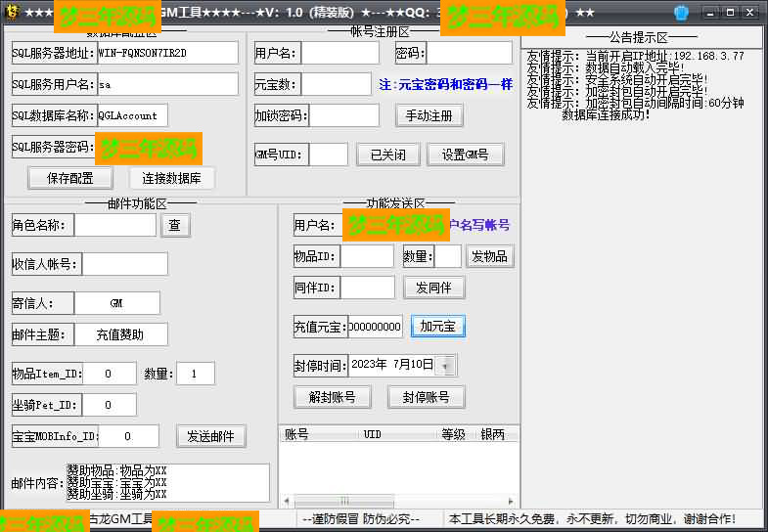
Task: Click the 加密封包自动开启完毕 notice line
Action: coord(618,91)
